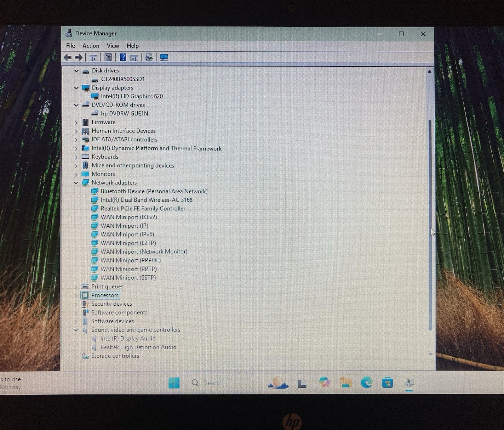504x430 pixels.
Task: Select WAN Miniport (Network Monitor)
Action: point(144,252)
